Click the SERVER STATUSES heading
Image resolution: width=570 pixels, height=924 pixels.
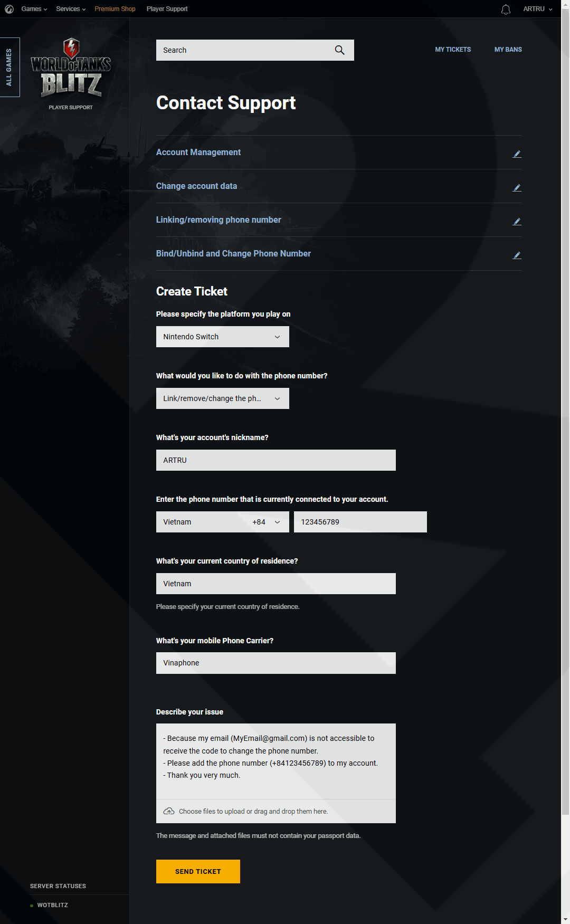click(x=58, y=886)
